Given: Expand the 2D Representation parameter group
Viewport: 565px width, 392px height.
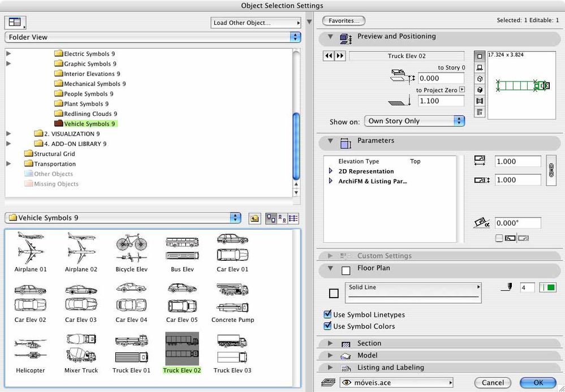Looking at the screenshot, I should pyautogui.click(x=331, y=171).
